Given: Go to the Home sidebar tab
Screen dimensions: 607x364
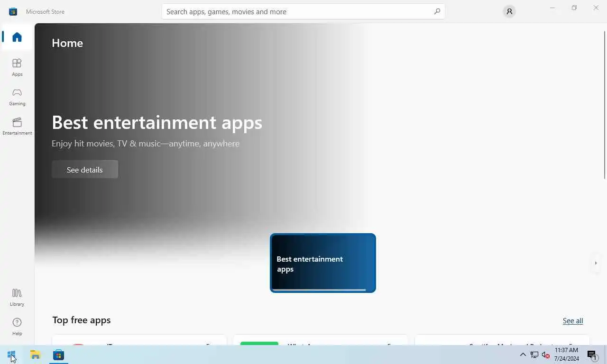Looking at the screenshot, I should coord(17,37).
